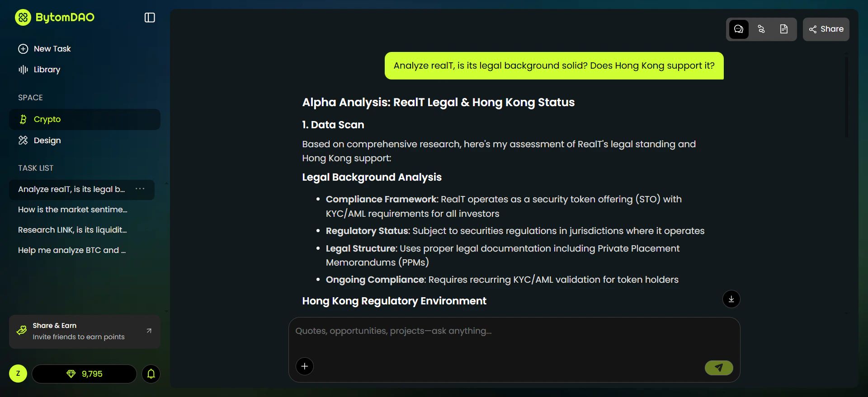Click the Crypto bitcoin icon

(23, 119)
